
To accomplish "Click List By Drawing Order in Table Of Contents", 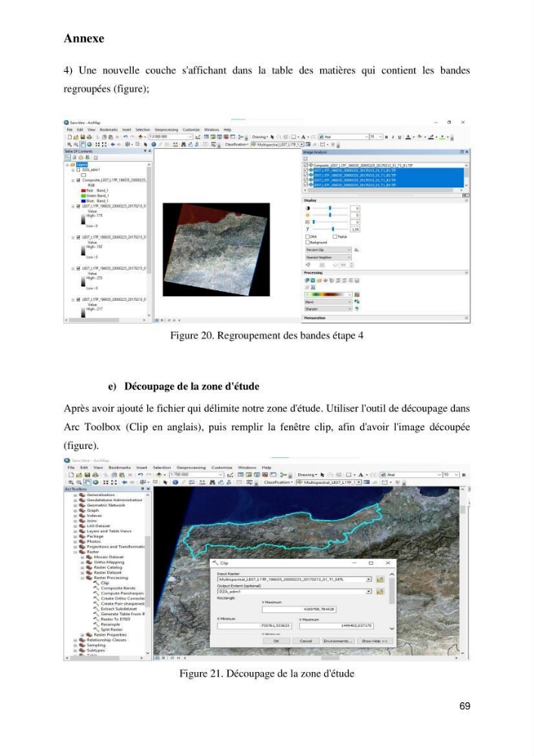I will tap(68, 158).
